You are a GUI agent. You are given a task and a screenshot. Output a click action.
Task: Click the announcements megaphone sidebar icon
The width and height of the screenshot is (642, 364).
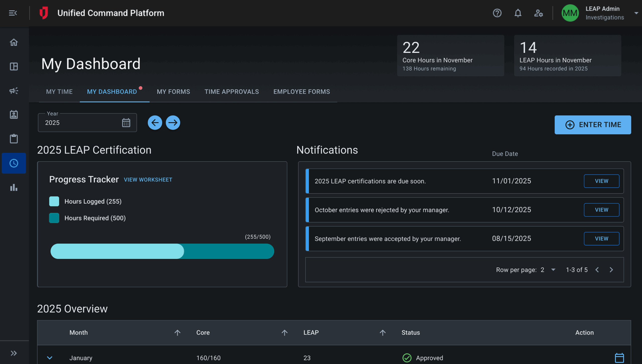[14, 91]
